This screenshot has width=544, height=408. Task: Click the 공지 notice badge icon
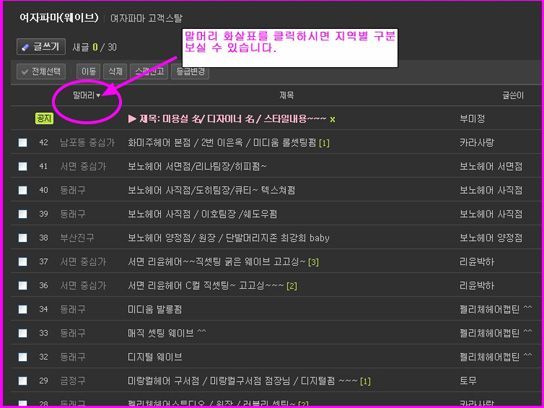tap(44, 119)
